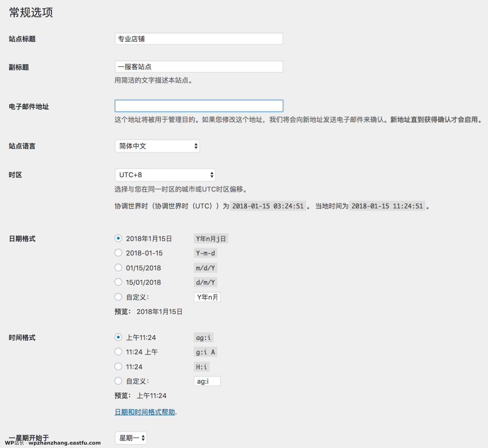This screenshot has width=488, height=448.
Task: Select the 11:24 上午 time format
Action: [118, 351]
